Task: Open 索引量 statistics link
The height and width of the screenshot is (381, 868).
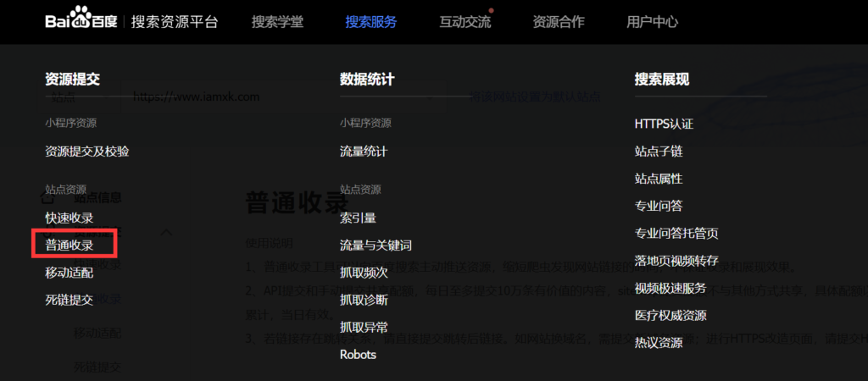Action: (358, 218)
